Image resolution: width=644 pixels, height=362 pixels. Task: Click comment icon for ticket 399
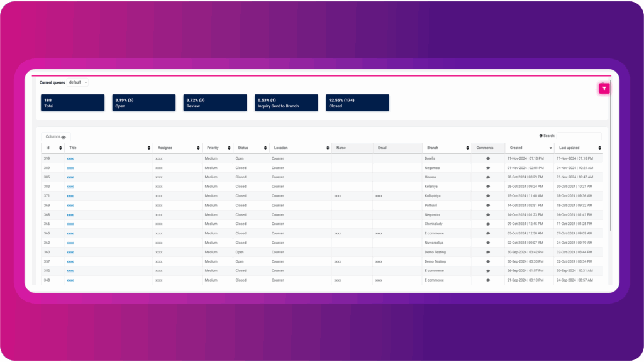[x=488, y=159]
